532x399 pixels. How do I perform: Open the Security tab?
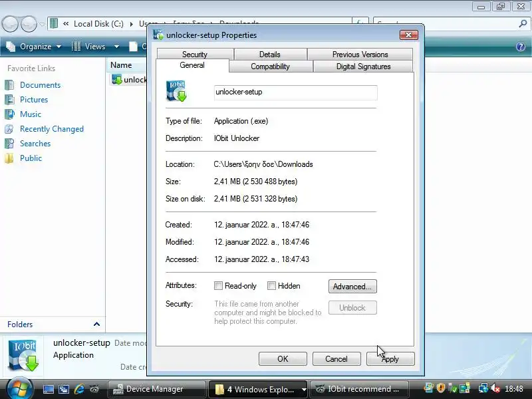coord(195,55)
